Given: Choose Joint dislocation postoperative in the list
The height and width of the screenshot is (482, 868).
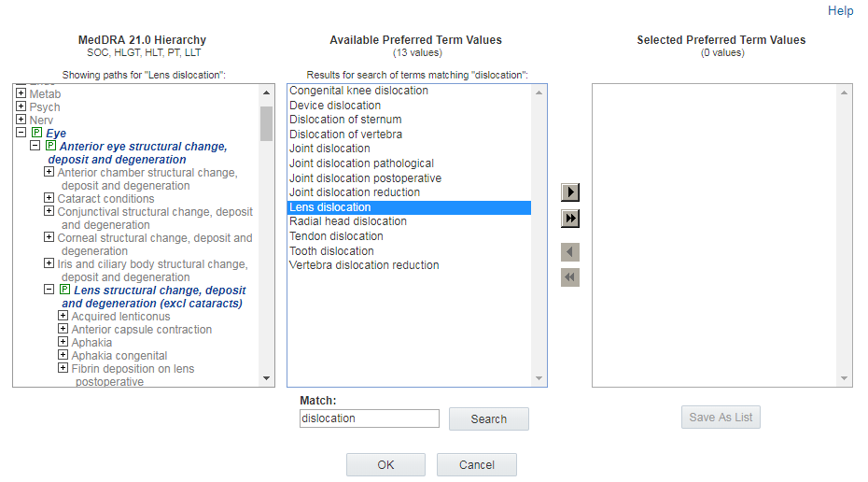Looking at the screenshot, I should tap(365, 178).
